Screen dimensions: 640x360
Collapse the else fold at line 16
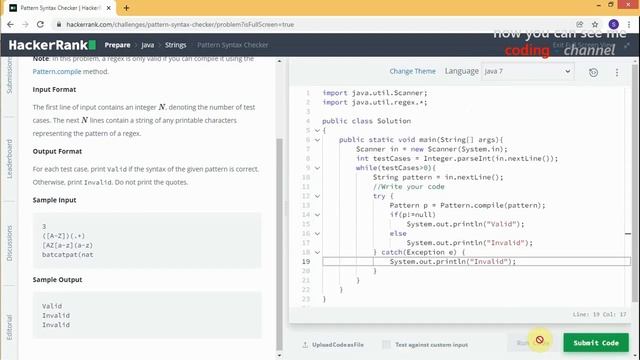[x=317, y=233]
